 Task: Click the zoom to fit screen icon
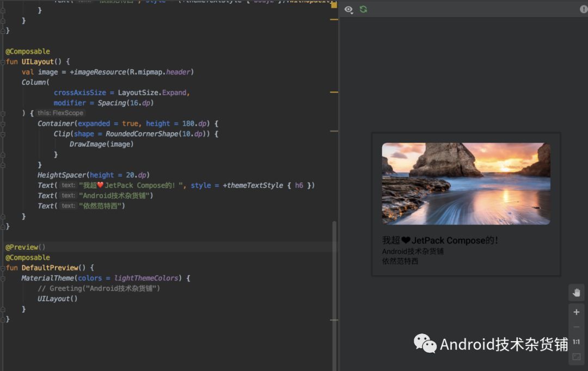577,357
